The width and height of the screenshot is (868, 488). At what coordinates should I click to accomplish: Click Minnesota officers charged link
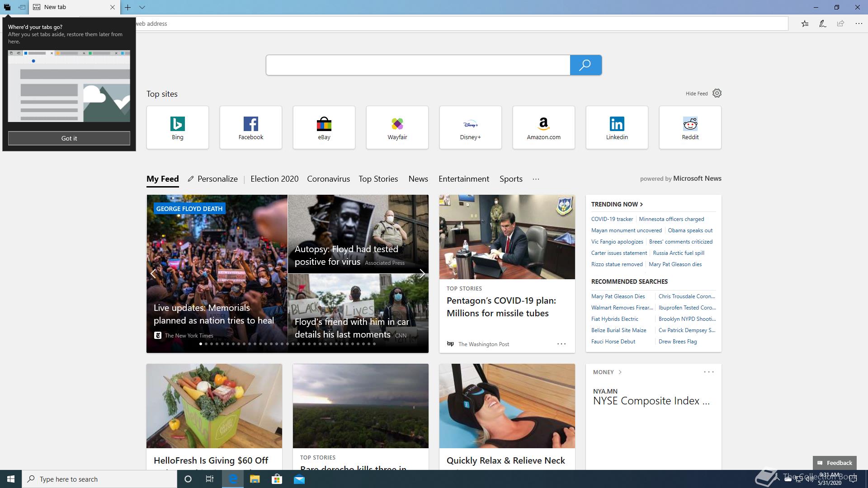(x=671, y=219)
